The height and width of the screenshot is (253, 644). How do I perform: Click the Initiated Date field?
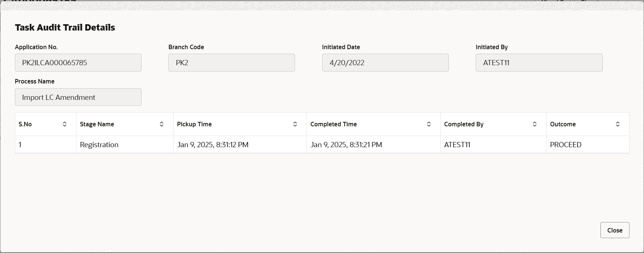pos(385,63)
